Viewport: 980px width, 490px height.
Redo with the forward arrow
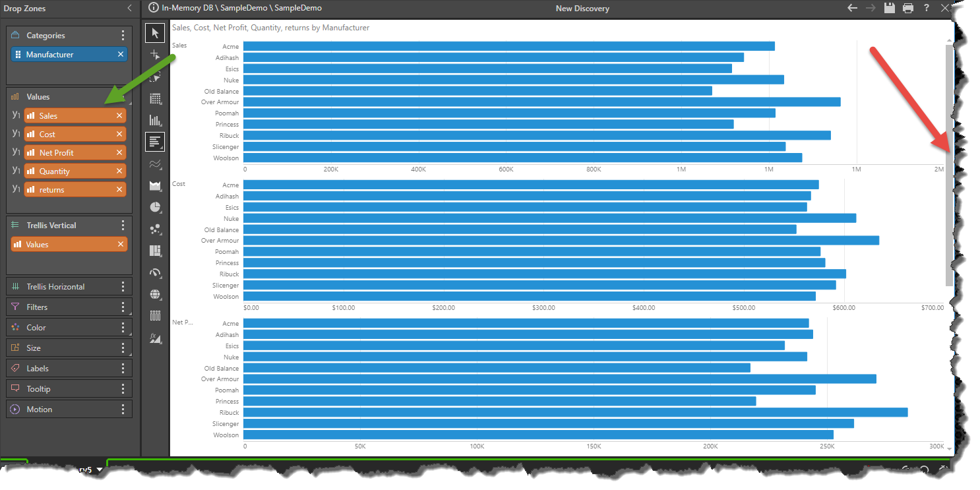[871, 8]
